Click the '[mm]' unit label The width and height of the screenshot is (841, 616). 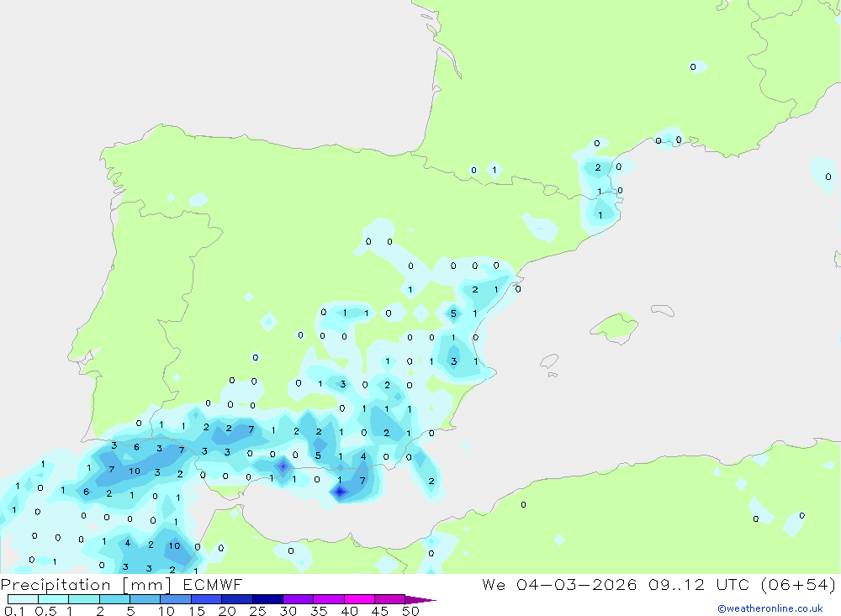(146, 585)
